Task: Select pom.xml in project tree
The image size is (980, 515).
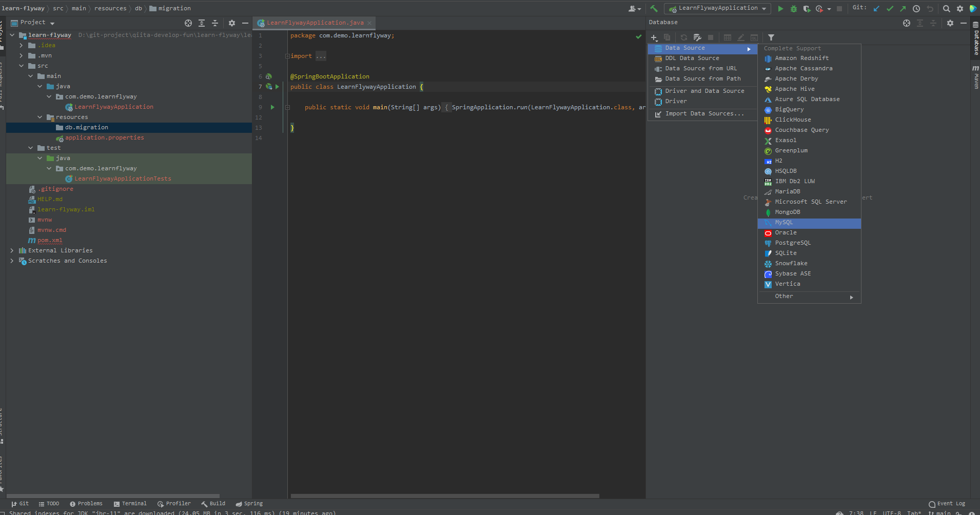Action: [50, 241]
